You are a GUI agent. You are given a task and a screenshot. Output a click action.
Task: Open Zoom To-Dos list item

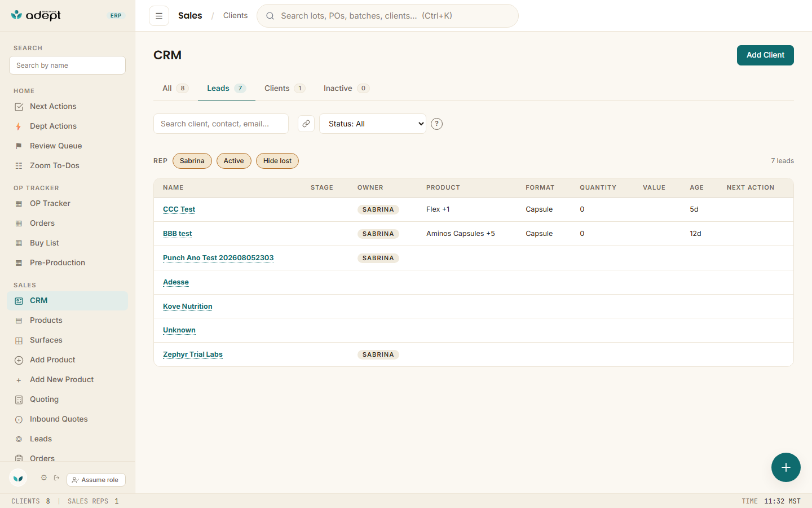(x=68, y=165)
